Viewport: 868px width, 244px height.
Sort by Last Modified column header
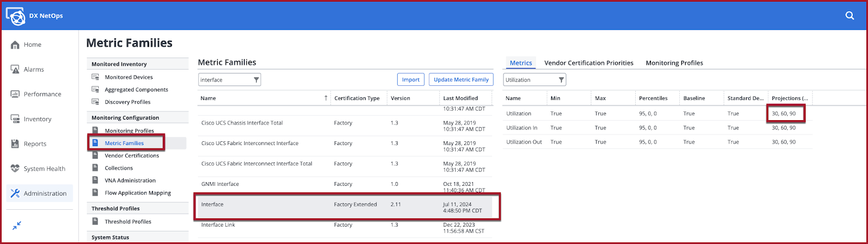point(461,98)
